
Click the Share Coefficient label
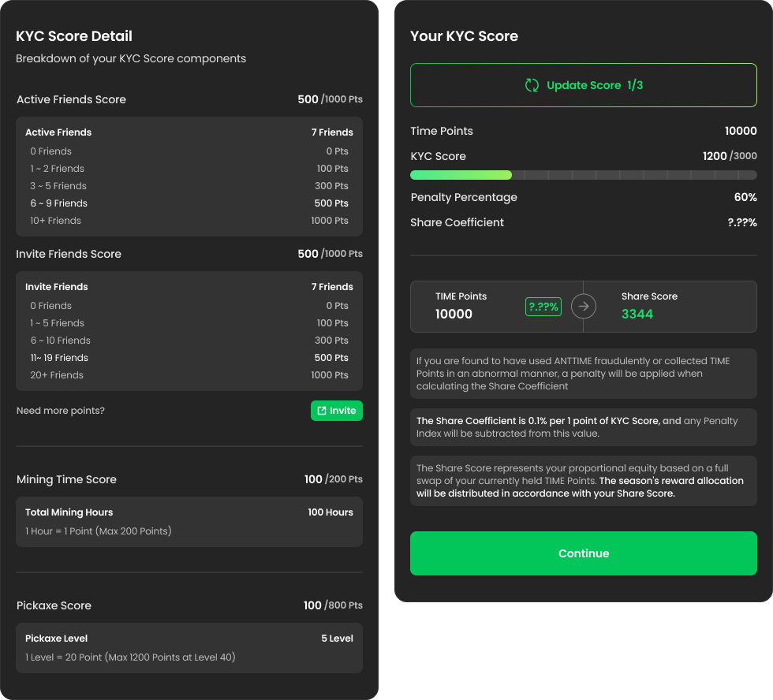(457, 222)
